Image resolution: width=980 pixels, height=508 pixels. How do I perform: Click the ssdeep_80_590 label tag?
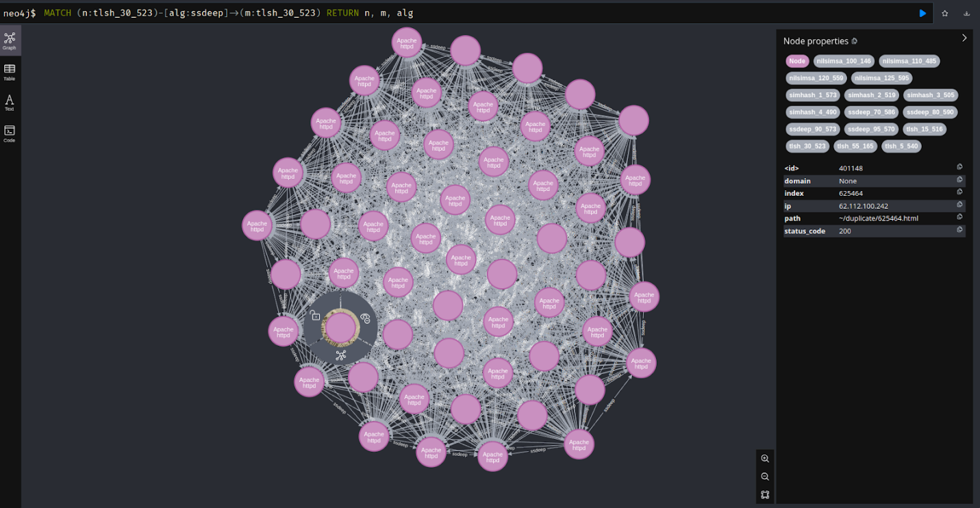pos(929,112)
